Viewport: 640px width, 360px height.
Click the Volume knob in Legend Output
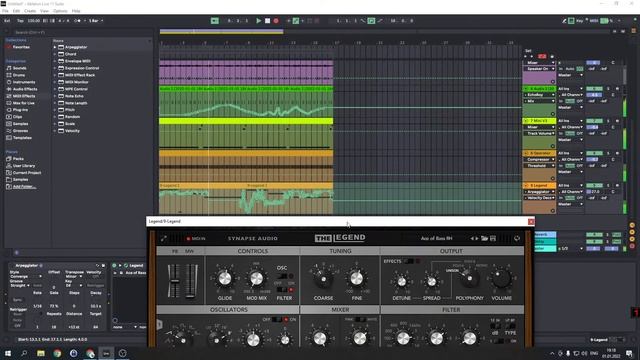click(x=501, y=279)
